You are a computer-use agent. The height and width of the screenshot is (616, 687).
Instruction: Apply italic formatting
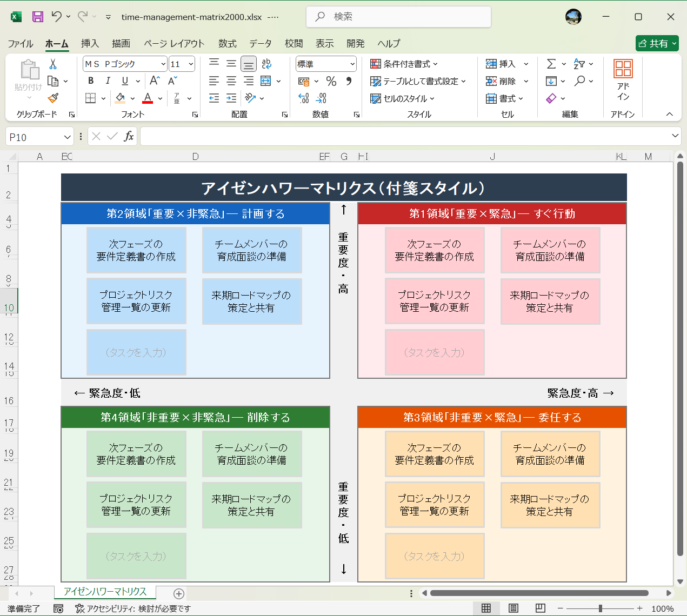[x=108, y=81]
